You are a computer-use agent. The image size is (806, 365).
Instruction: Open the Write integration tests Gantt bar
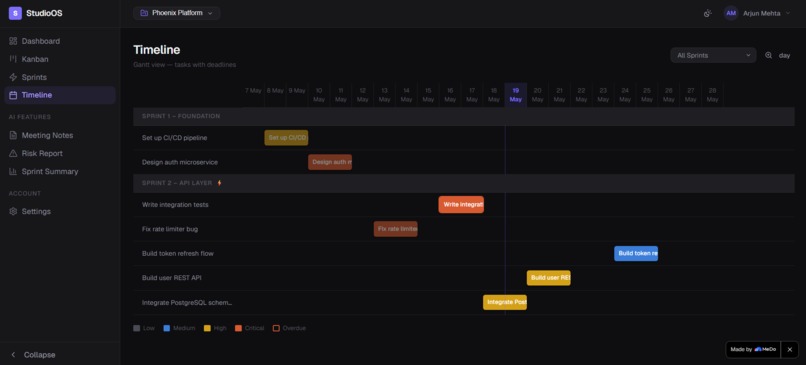click(461, 205)
